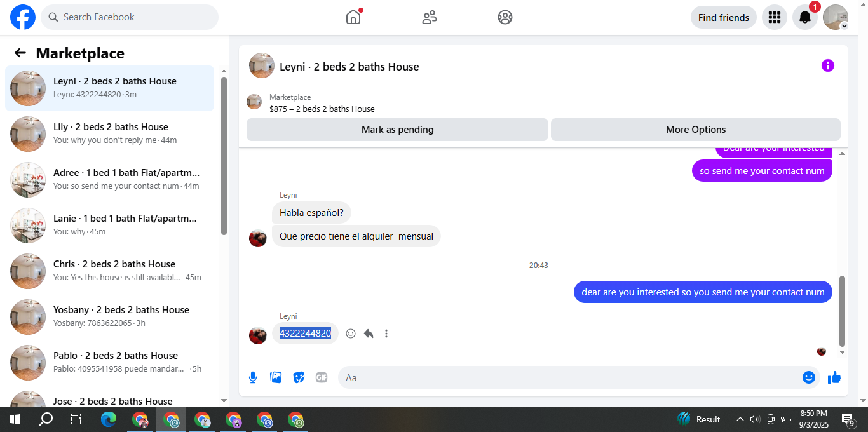Click the Marketplace listing thumbnail for $875
This screenshot has width=868, height=432.
coord(254,102)
